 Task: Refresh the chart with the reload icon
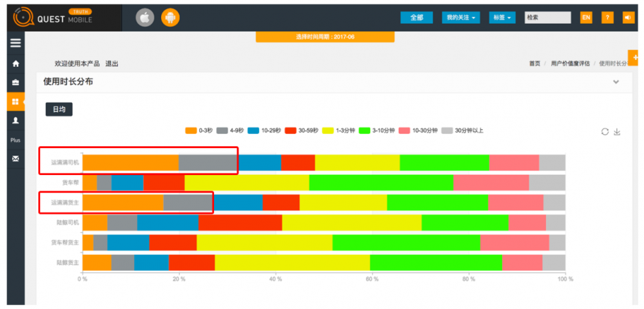point(605,131)
